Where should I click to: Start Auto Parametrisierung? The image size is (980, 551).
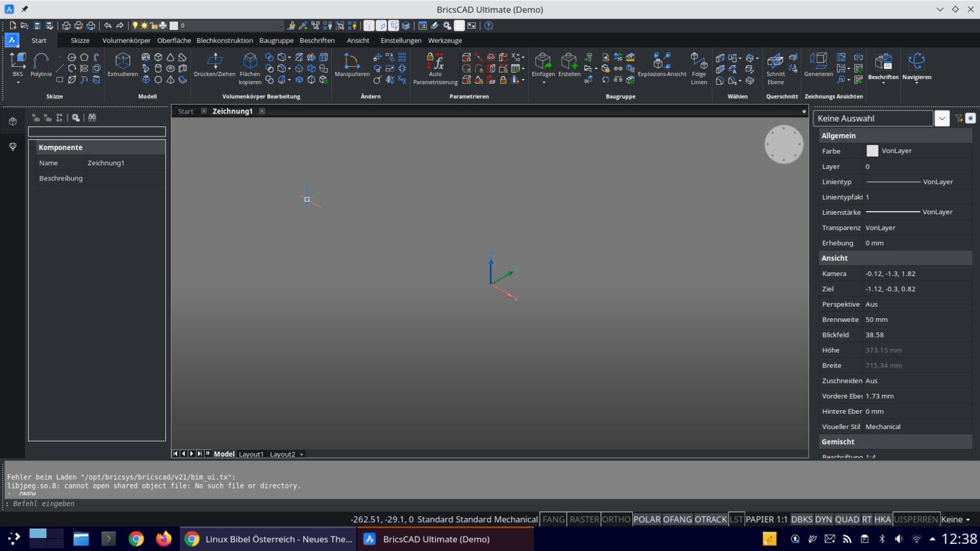(434, 67)
